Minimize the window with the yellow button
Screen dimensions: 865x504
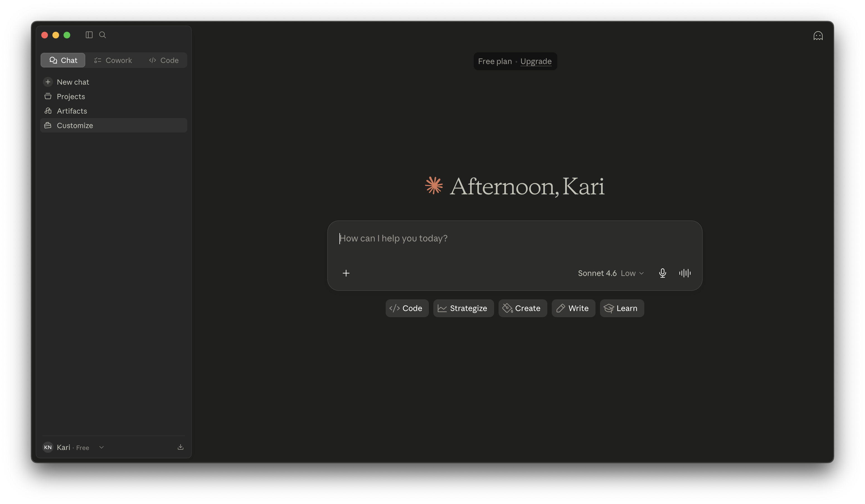[56, 35]
